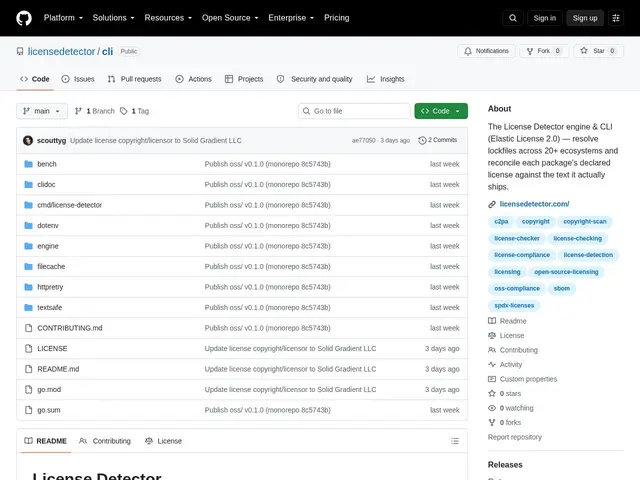Viewport: 640px width, 480px height.
Task: Click the Go to file search field
Action: point(354,111)
